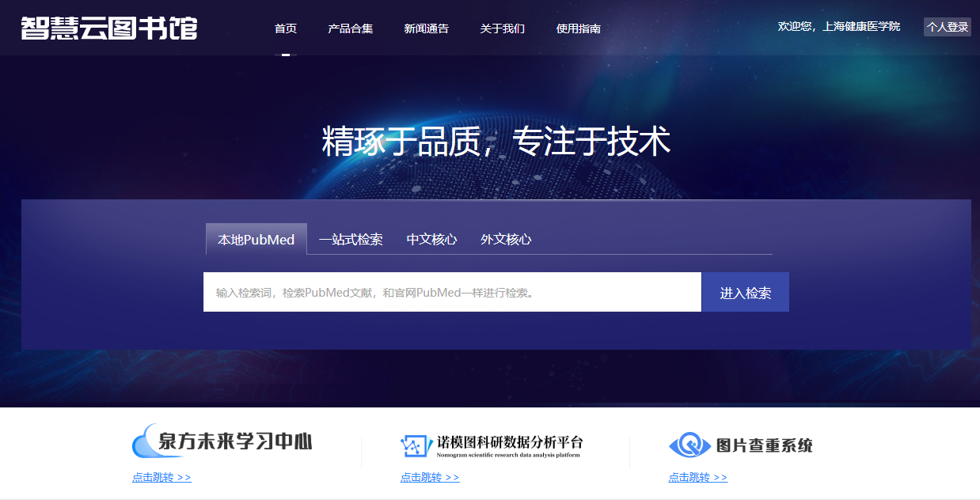Viewport: 980px width, 500px height.
Task: Click the 智慧云图书馆 site logo
Action: click(108, 28)
